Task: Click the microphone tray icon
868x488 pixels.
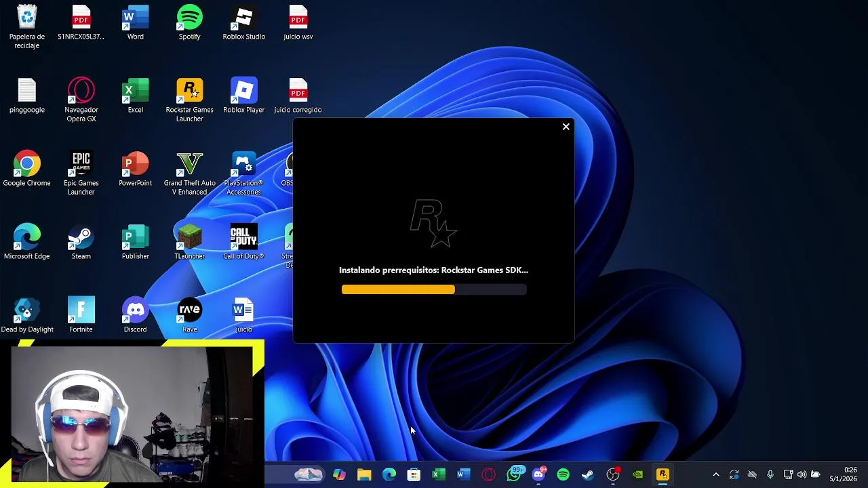Action: pos(770,474)
